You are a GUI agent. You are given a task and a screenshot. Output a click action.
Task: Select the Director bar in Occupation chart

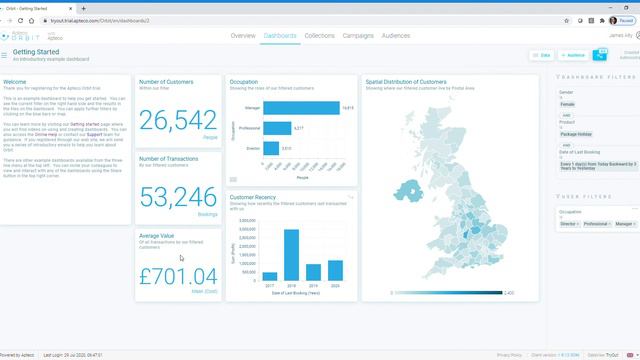point(271,148)
